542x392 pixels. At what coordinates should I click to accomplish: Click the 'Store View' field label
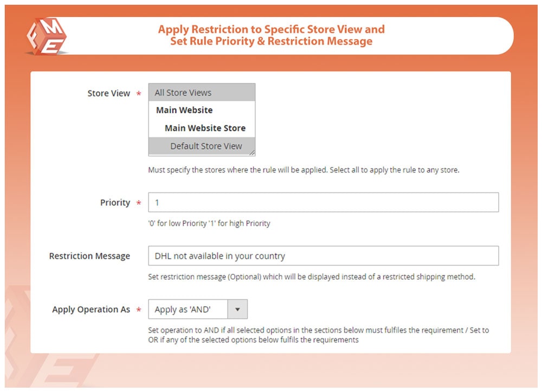coord(108,93)
